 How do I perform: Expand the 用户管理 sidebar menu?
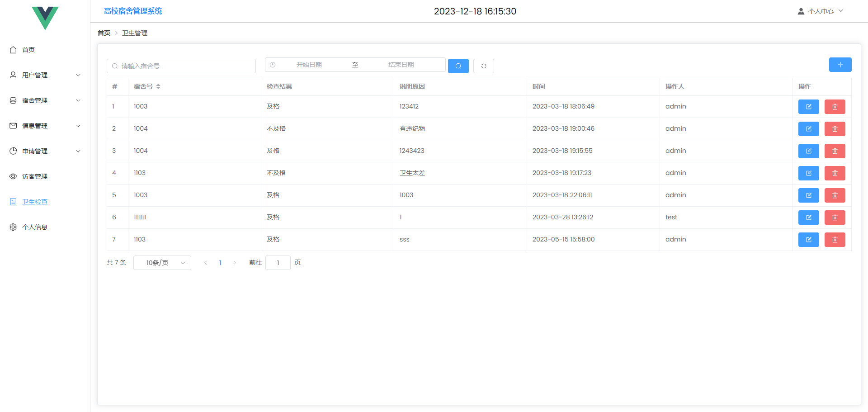44,75
